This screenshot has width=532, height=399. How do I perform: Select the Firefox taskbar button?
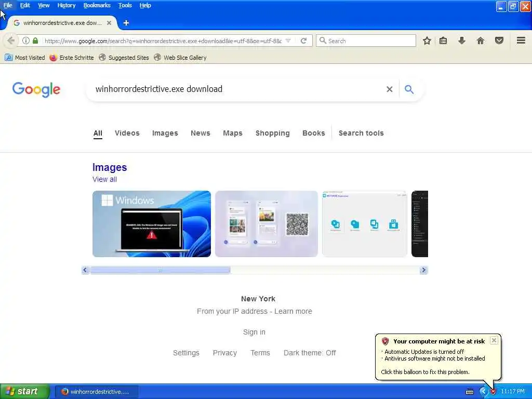point(97,392)
